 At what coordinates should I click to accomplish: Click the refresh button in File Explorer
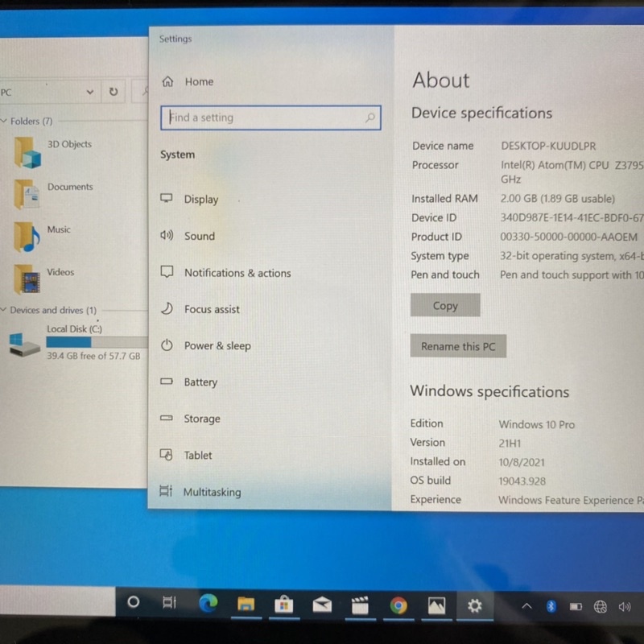click(114, 92)
